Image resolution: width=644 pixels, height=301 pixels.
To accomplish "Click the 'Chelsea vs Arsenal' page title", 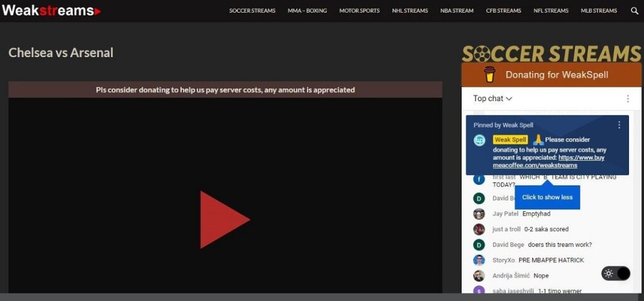I will (61, 53).
